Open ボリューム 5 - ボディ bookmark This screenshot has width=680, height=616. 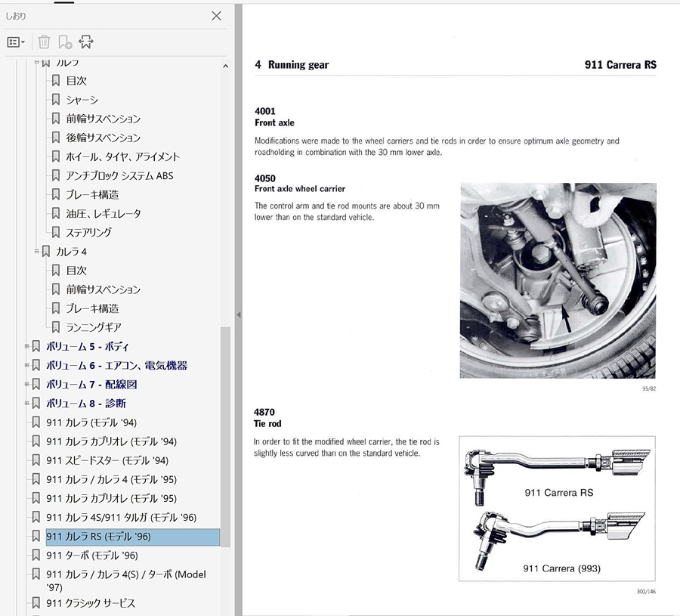pyautogui.click(x=88, y=346)
